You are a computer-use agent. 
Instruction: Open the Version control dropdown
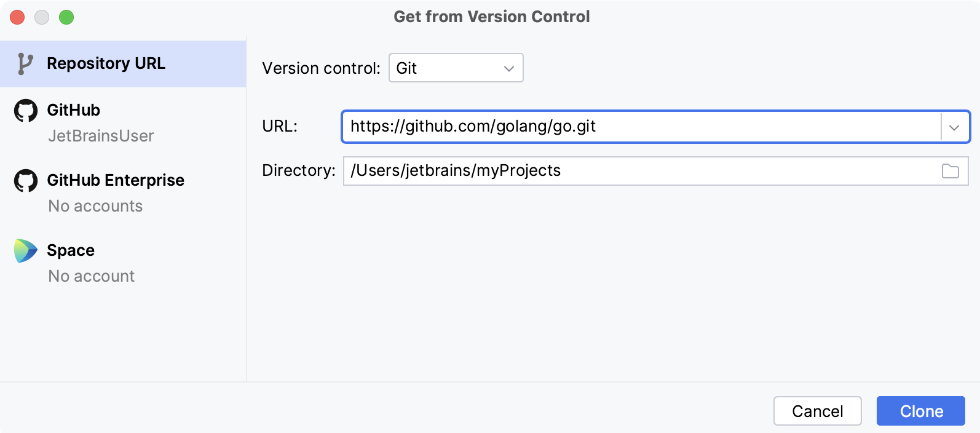(456, 68)
